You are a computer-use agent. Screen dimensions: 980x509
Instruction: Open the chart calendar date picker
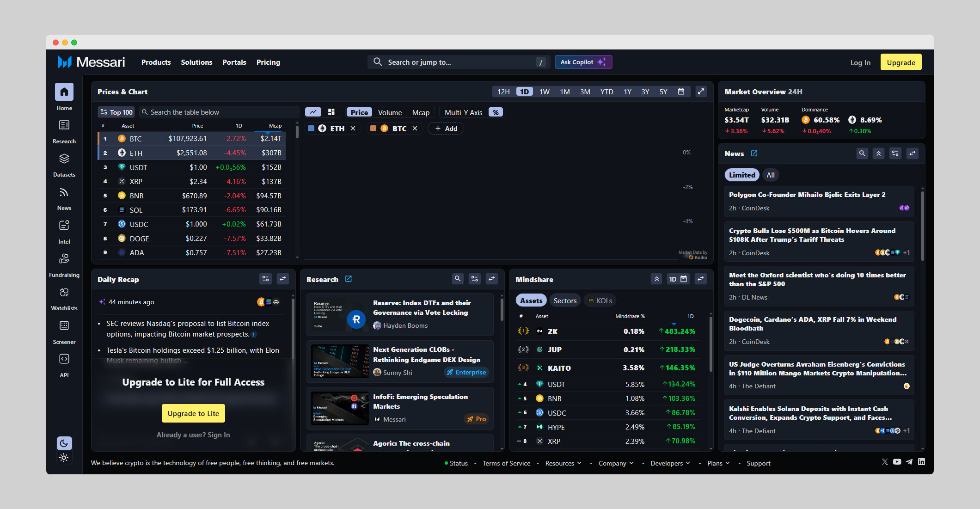click(681, 92)
